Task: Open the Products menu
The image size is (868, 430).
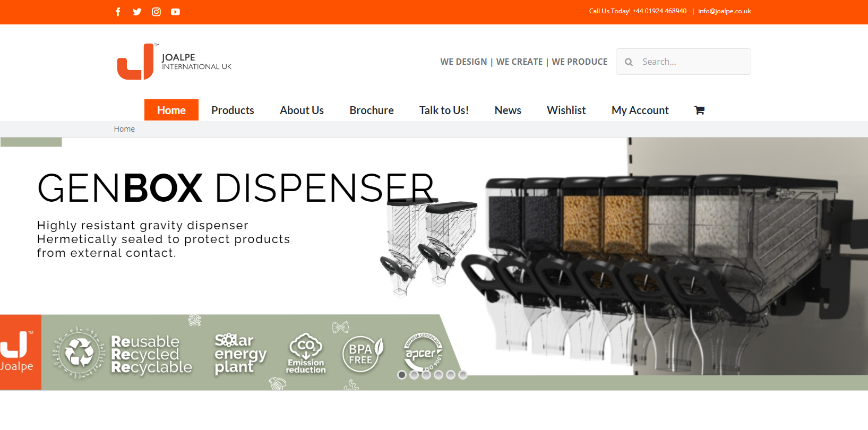Action: (x=233, y=110)
